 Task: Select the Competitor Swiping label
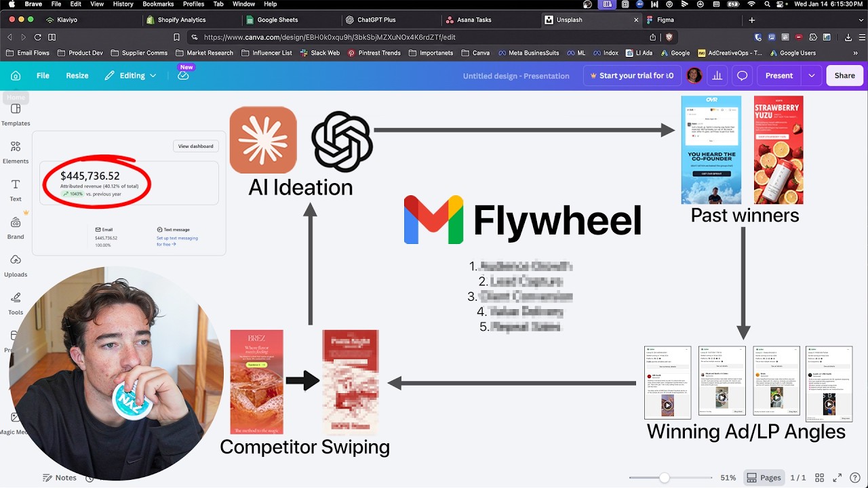[x=304, y=447]
